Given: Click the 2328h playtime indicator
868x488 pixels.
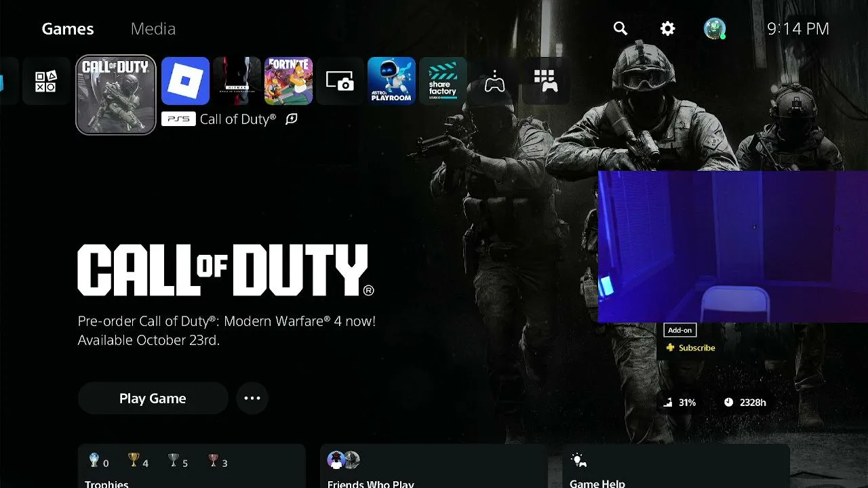Looking at the screenshot, I should [x=745, y=403].
